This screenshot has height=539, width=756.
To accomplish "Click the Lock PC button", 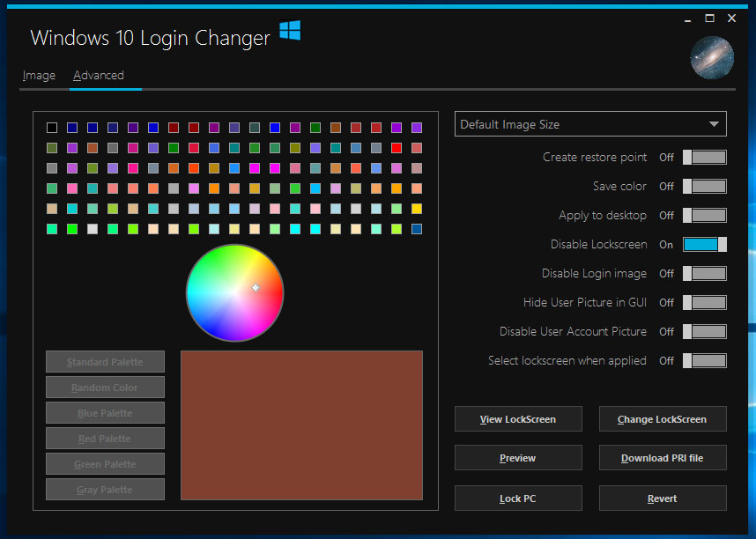I will pyautogui.click(x=518, y=498).
